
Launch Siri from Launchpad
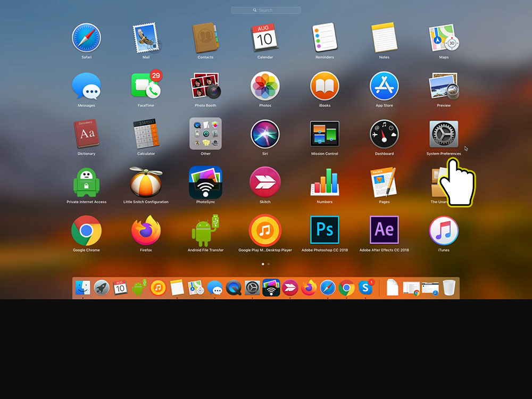point(265,134)
